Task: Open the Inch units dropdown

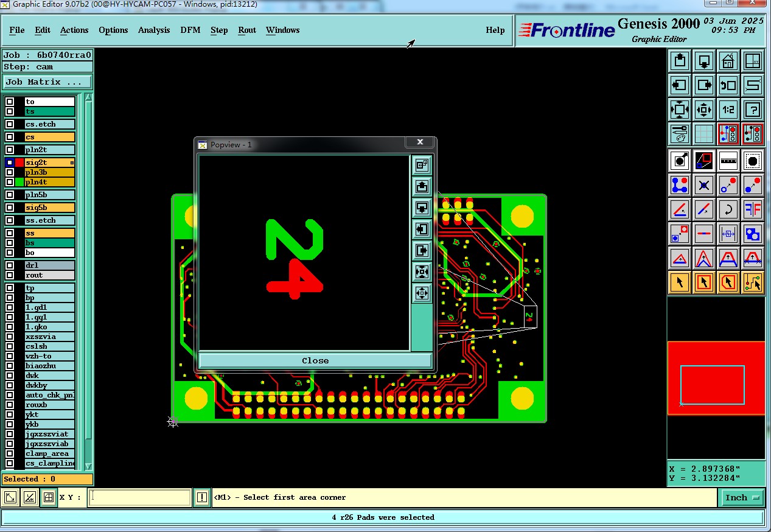Action: 742,497
